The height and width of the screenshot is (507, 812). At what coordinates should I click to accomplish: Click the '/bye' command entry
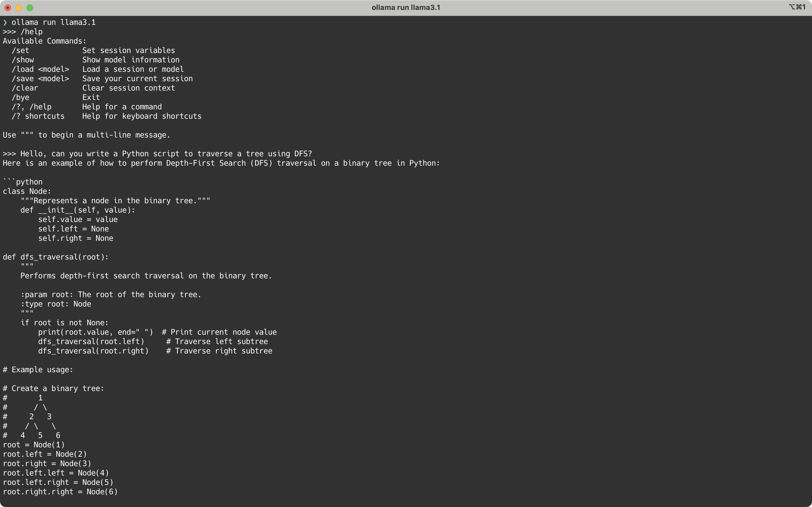click(20, 97)
